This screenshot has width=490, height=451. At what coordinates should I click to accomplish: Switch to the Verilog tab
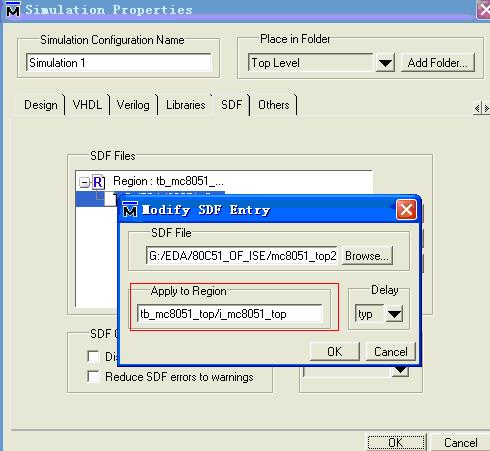pyautogui.click(x=133, y=105)
